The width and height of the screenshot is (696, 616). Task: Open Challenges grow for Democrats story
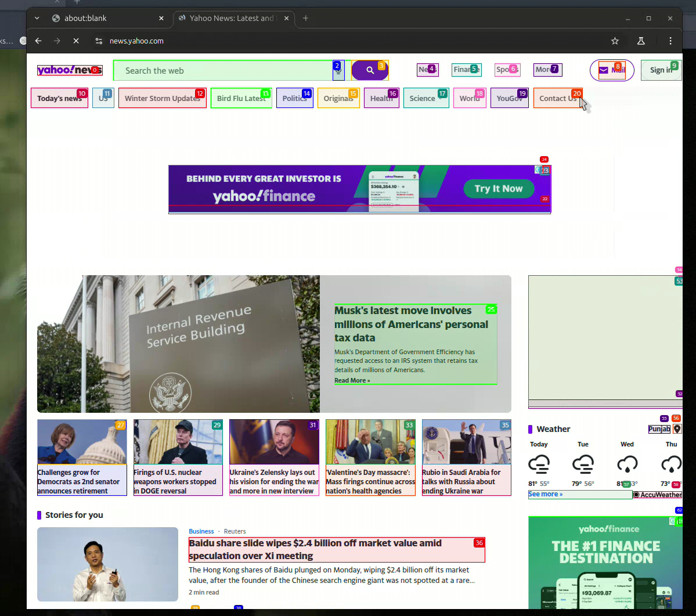point(82,458)
